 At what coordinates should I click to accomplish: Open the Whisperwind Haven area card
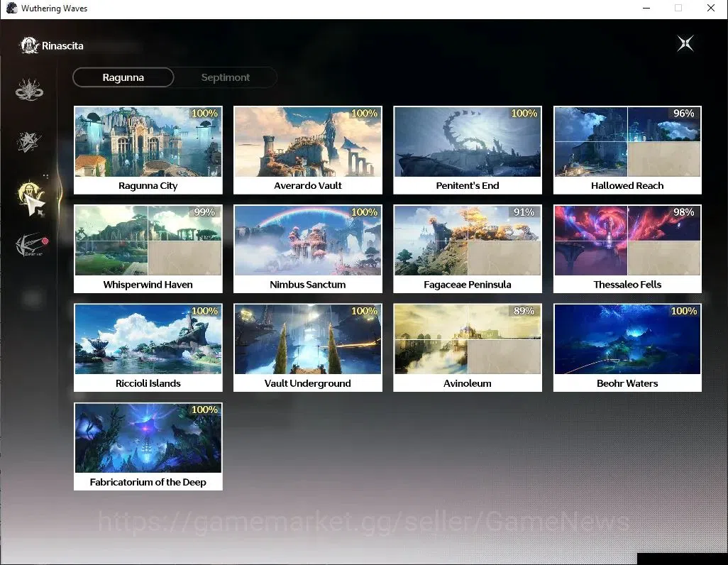point(148,248)
